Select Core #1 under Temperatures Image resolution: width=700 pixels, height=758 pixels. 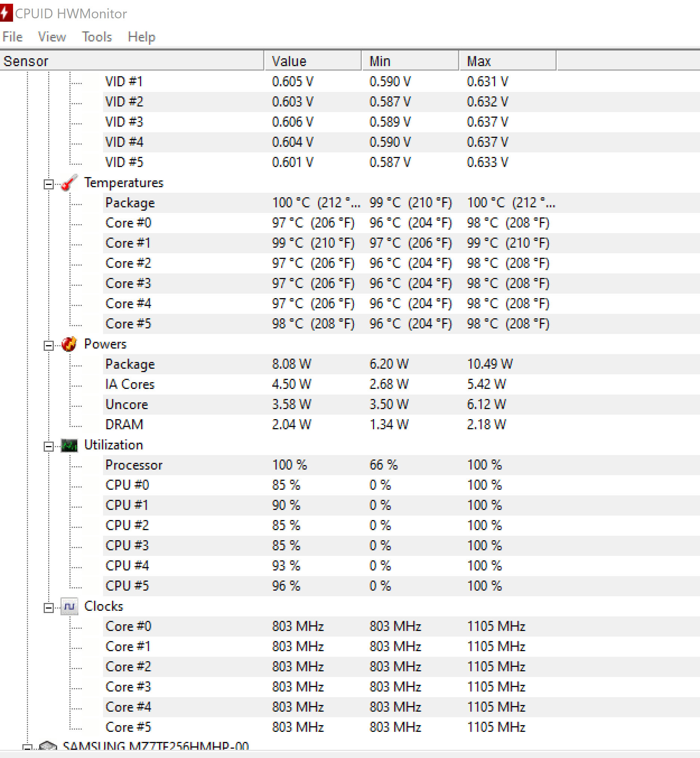click(x=401, y=243)
